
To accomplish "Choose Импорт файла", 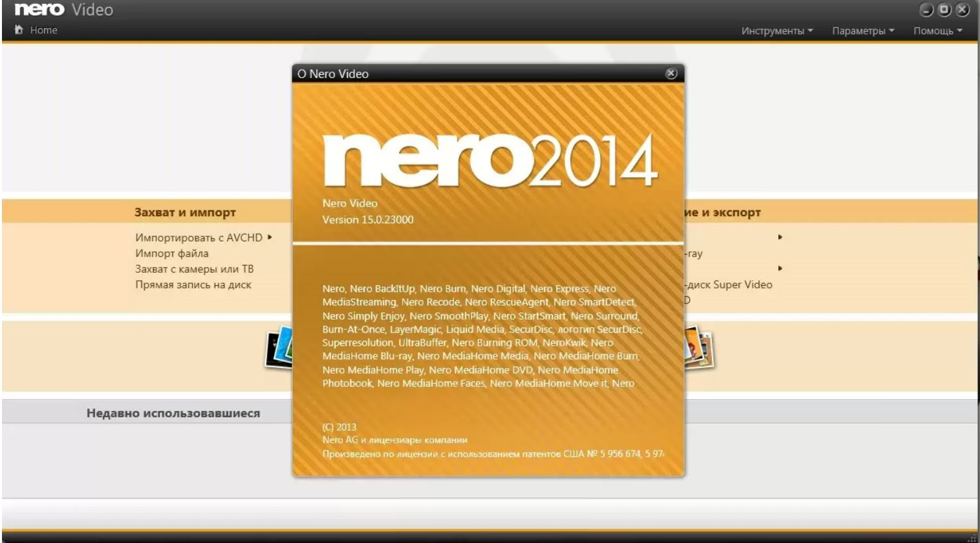I will 172,253.
